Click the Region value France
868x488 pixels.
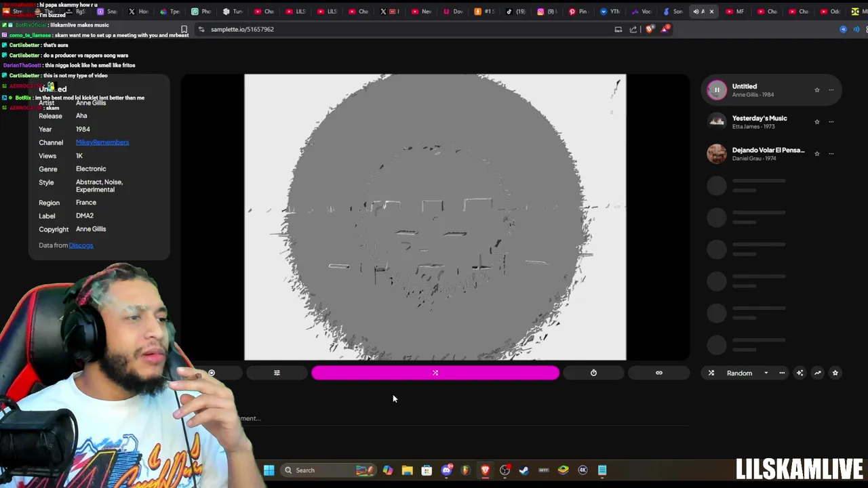click(86, 203)
